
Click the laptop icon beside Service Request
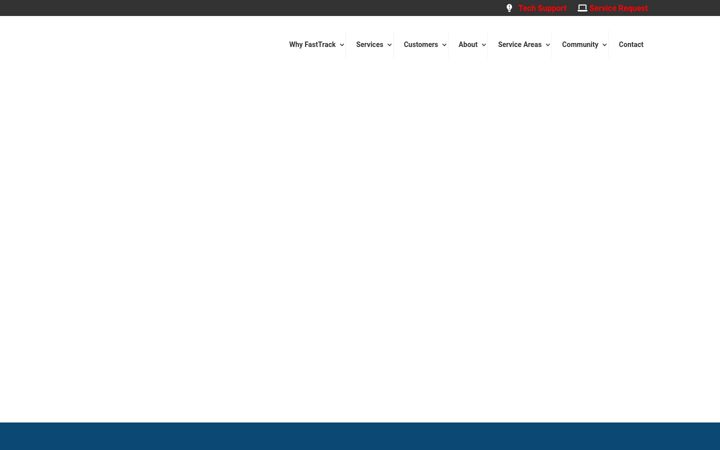tap(582, 8)
